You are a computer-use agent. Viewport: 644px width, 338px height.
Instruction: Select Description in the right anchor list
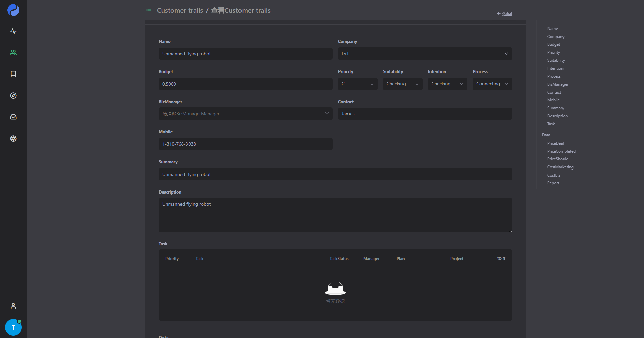pos(557,116)
